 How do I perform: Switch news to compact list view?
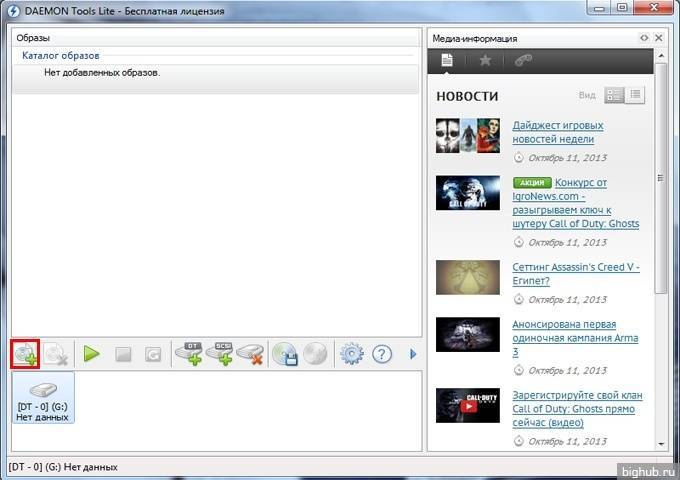pos(635,95)
